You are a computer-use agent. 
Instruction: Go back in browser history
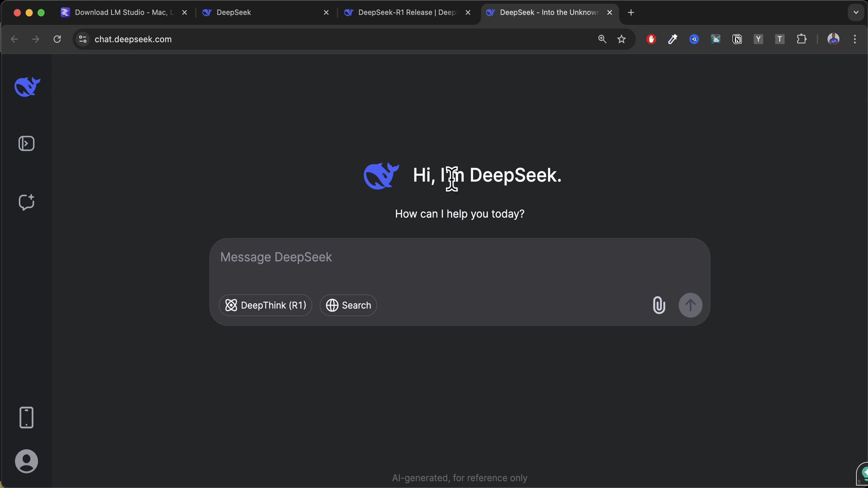tap(14, 39)
